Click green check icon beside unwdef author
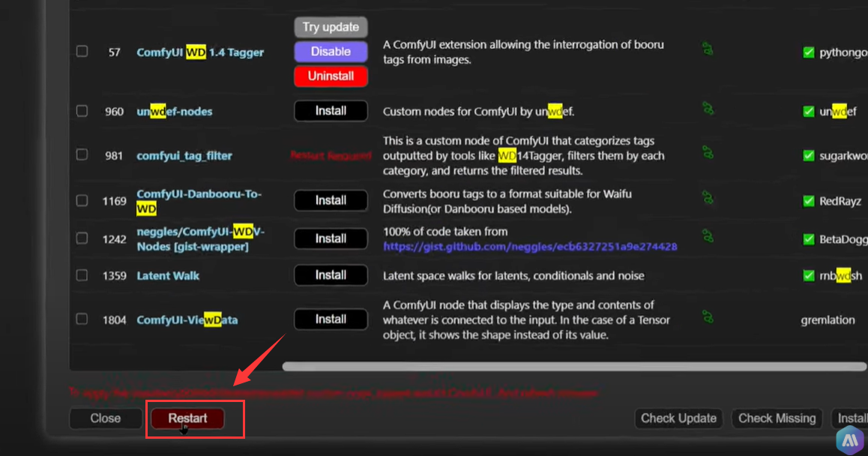The height and width of the screenshot is (456, 868). [808, 111]
